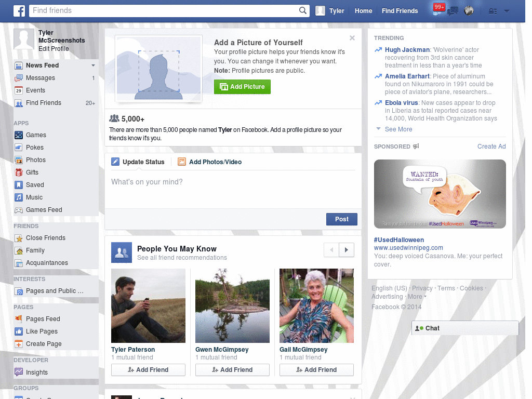
Task: Open the sponsored megaphone icon
Action: tap(416, 146)
